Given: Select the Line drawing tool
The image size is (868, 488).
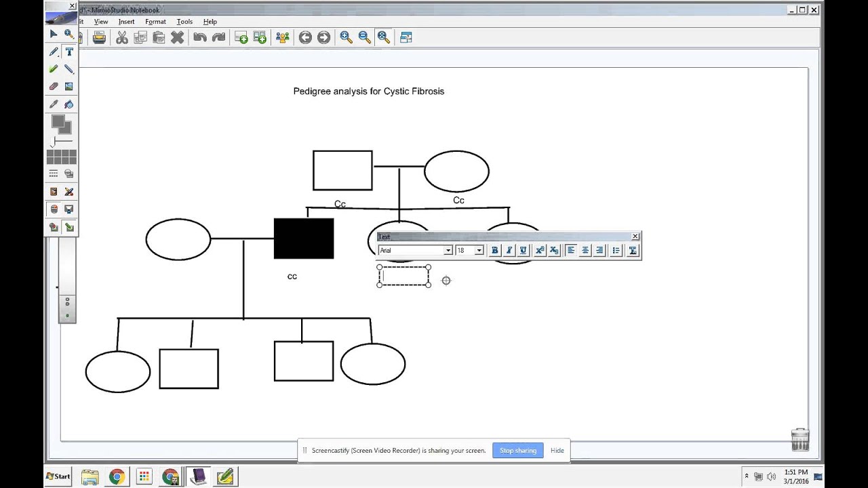Looking at the screenshot, I should (x=68, y=69).
